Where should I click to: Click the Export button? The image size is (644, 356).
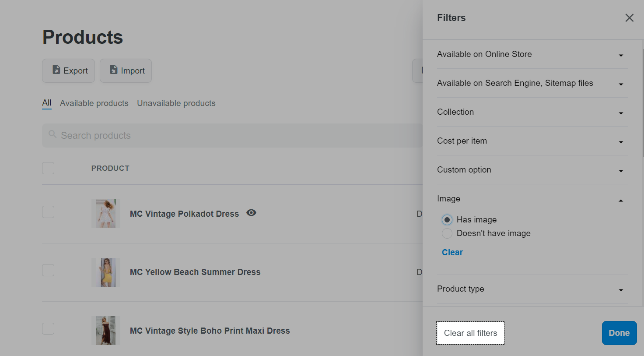pos(68,70)
